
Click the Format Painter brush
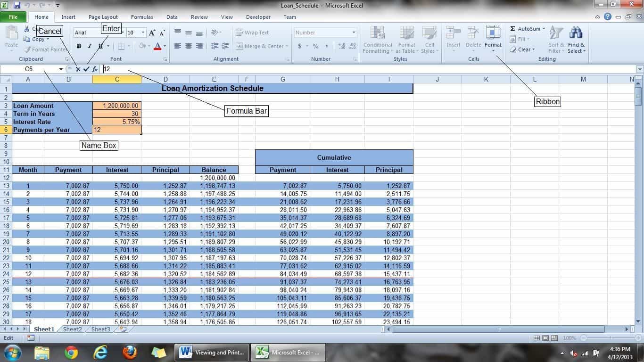click(27, 49)
